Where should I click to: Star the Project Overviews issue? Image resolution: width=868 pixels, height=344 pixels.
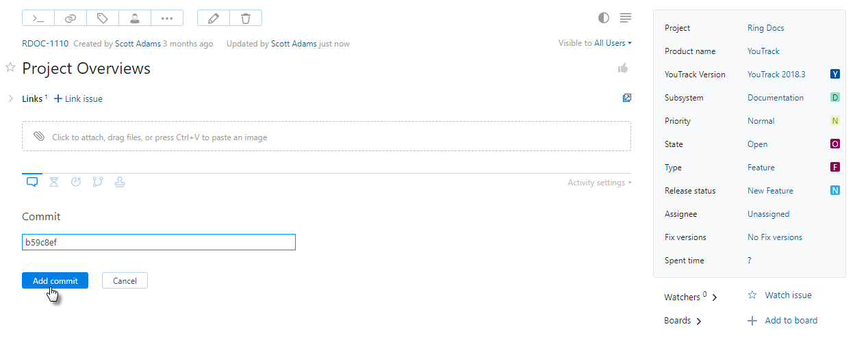pos(10,67)
